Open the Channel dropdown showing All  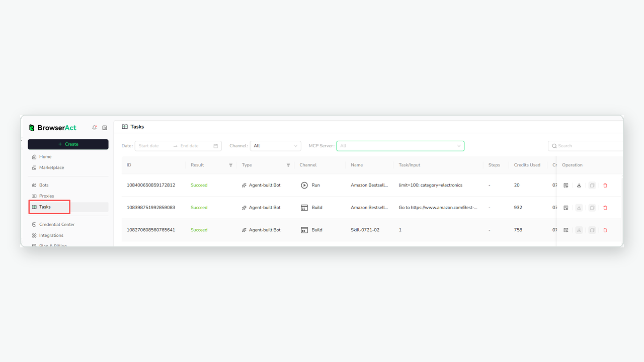276,146
